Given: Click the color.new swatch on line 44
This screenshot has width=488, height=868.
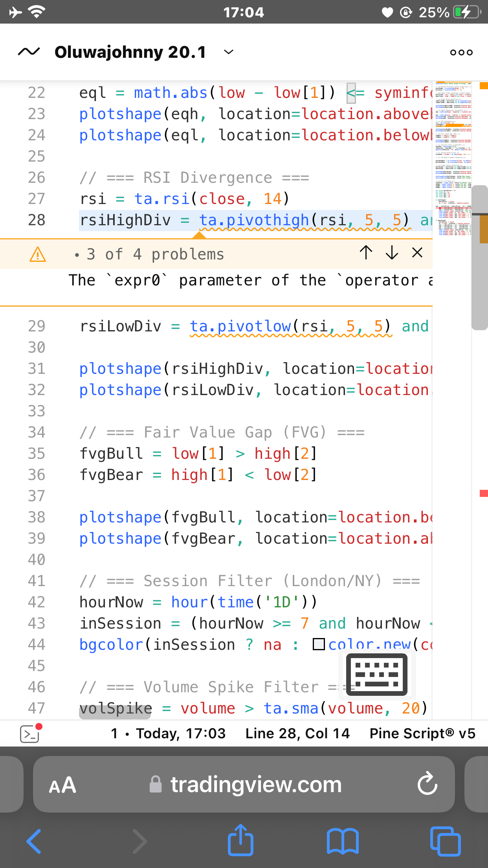Looking at the screenshot, I should click(318, 644).
